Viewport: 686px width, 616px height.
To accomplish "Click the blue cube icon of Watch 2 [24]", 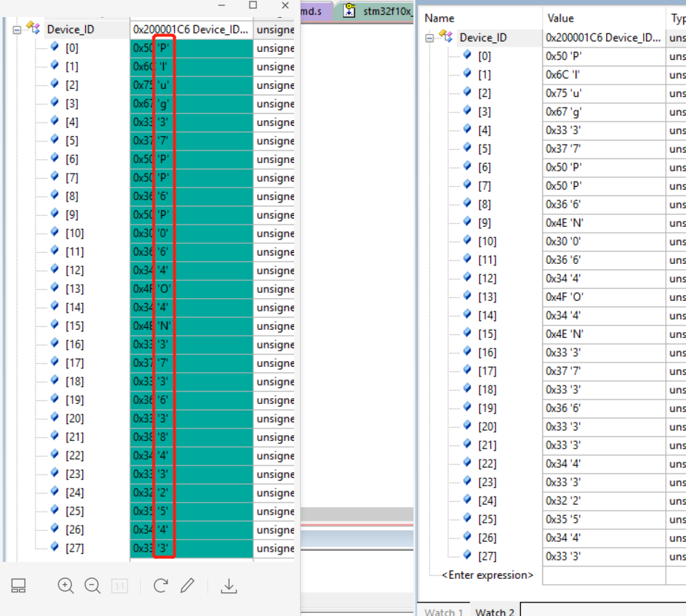I will point(467,499).
